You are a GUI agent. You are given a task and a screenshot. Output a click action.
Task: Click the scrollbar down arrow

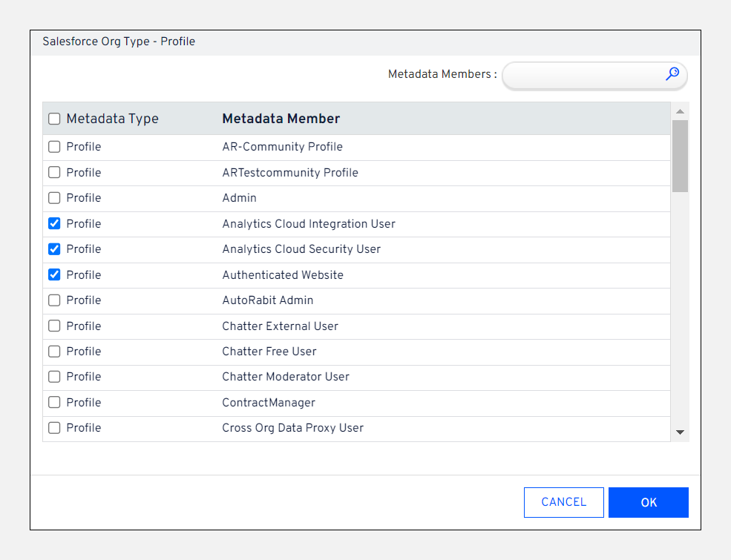click(680, 432)
